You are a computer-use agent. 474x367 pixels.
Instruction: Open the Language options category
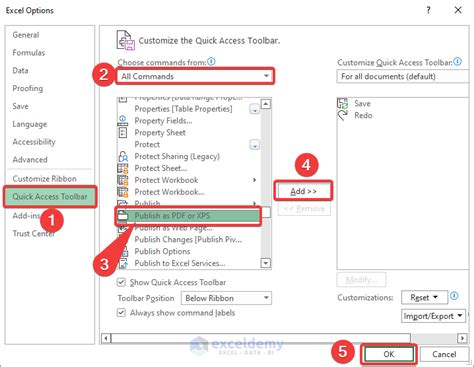30,124
